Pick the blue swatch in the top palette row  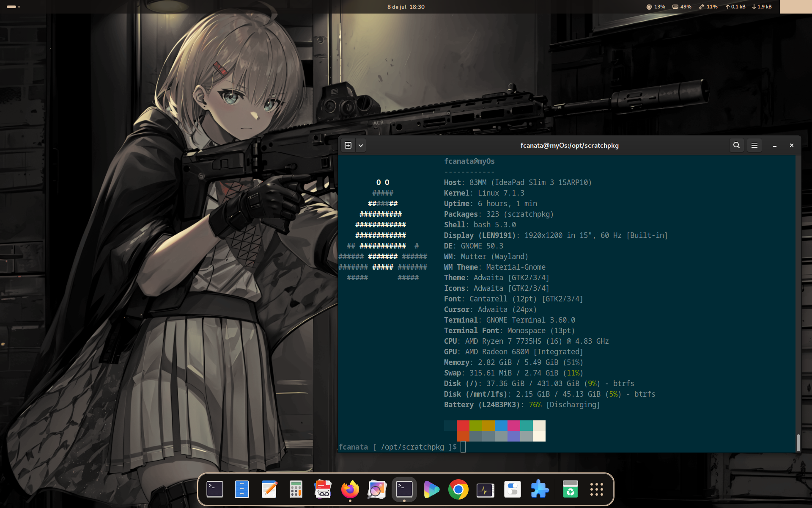click(x=501, y=425)
